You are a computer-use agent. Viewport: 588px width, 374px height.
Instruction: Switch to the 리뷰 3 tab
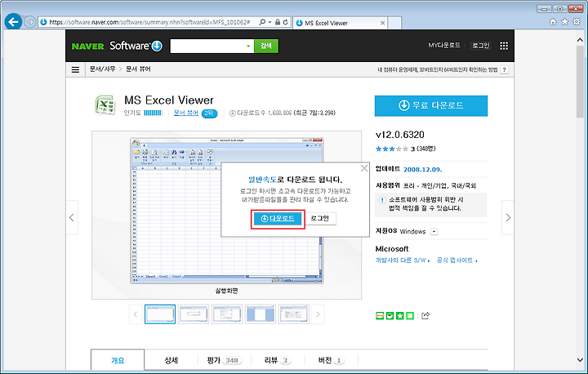[278, 360]
